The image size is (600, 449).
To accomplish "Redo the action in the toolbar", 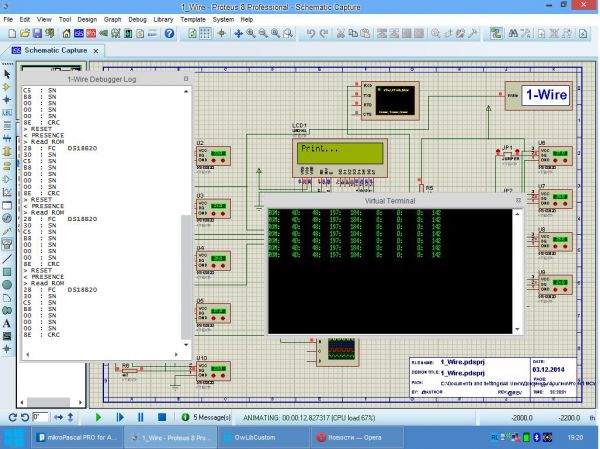I will [x=324, y=34].
